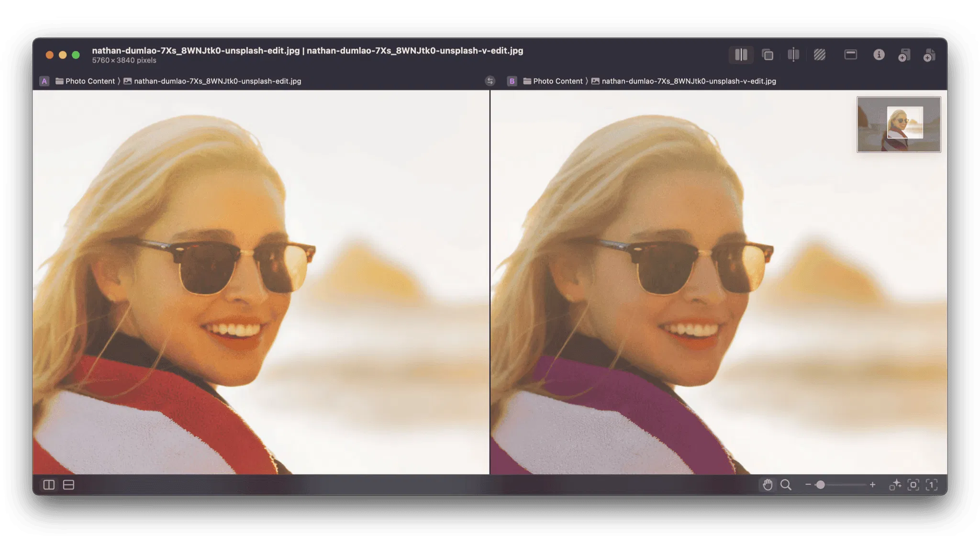Click the zoom level slider knob
Screen dimensions: 980x536
tap(820, 485)
